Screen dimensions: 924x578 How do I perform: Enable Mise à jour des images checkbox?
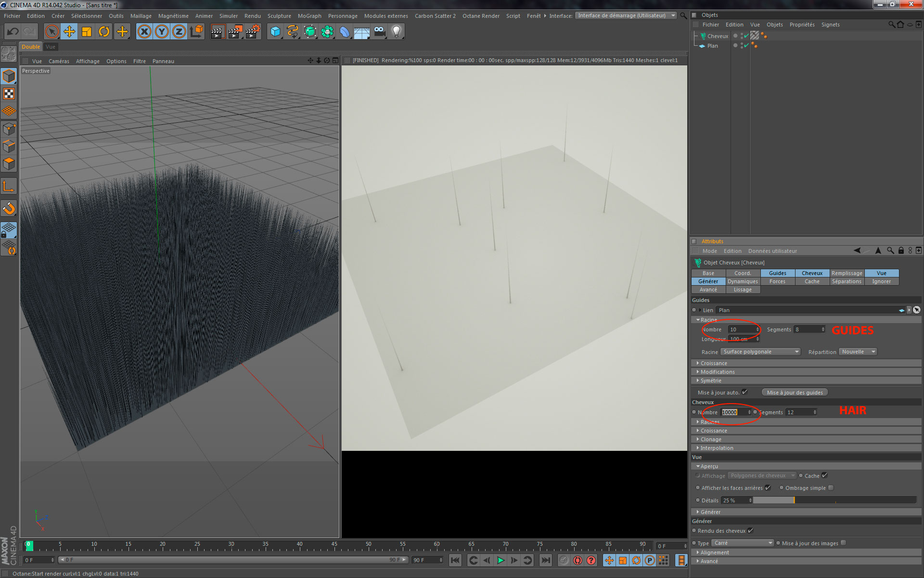coord(843,543)
